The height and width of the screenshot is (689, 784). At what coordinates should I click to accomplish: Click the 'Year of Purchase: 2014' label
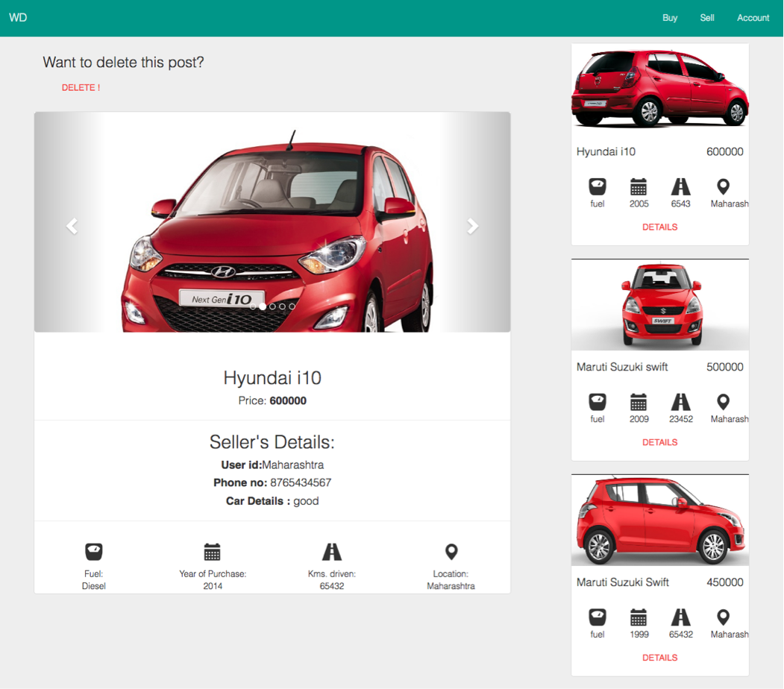tap(213, 579)
